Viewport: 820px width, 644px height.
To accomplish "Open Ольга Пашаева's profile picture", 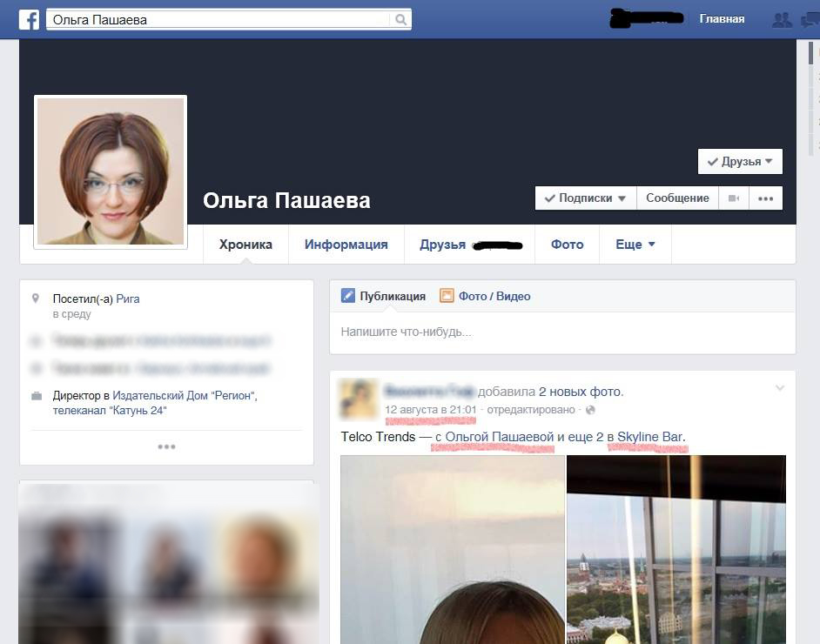I will click(x=111, y=171).
